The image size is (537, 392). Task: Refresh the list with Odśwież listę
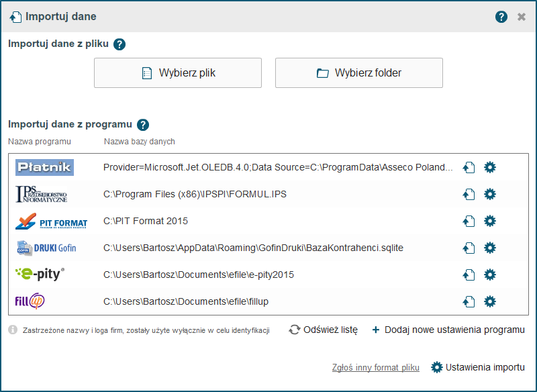324,330
